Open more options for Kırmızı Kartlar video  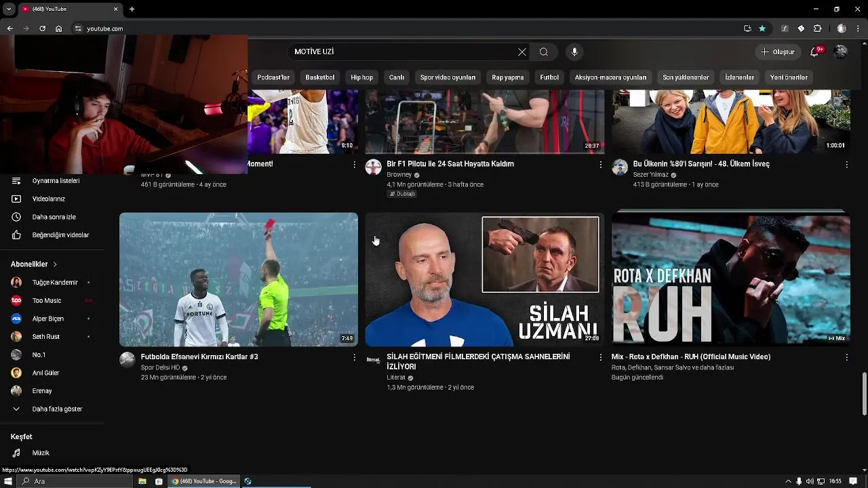pos(354,357)
